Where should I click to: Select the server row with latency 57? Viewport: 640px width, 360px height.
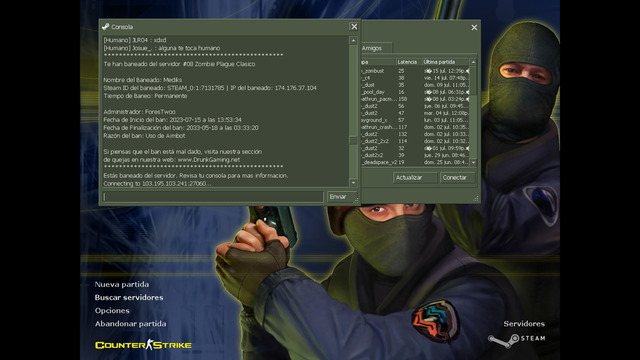point(415,120)
